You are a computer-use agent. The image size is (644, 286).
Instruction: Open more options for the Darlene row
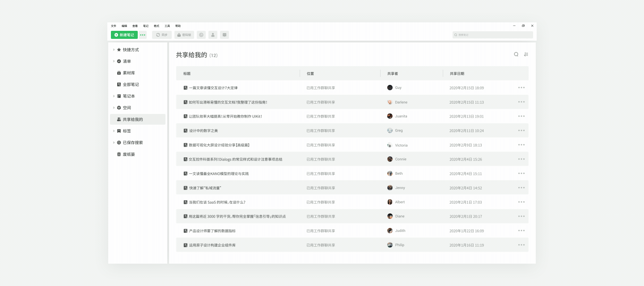[521, 102]
